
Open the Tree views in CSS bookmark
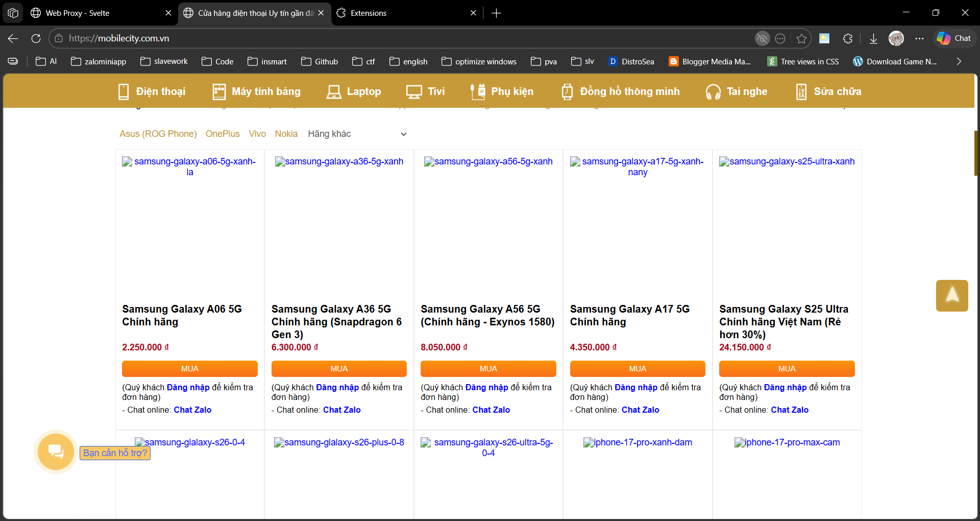point(803,61)
